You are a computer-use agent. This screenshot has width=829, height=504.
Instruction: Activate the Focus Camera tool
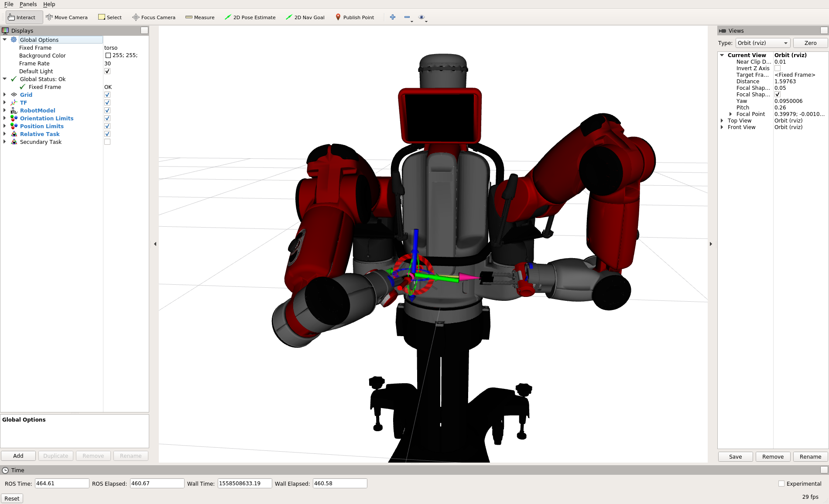tap(154, 17)
